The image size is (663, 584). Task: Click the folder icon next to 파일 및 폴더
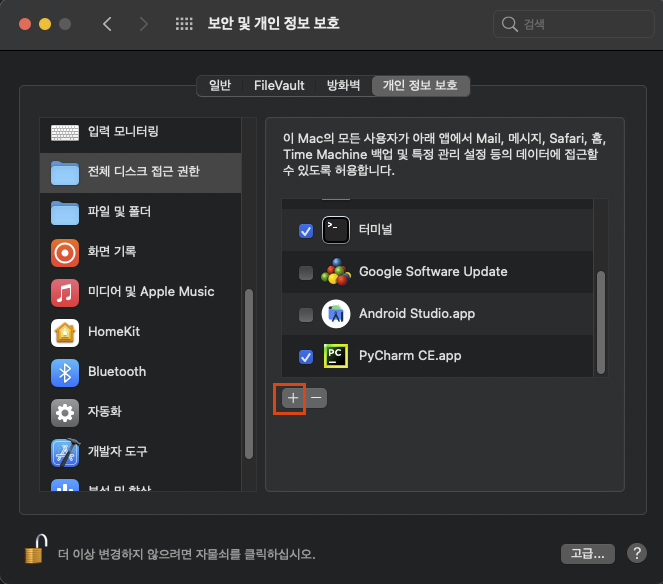pyautogui.click(x=65, y=213)
